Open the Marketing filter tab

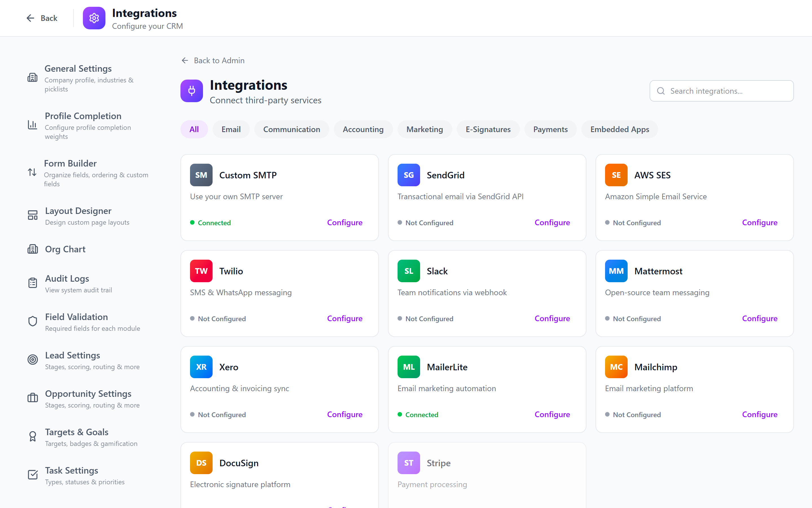(424, 129)
